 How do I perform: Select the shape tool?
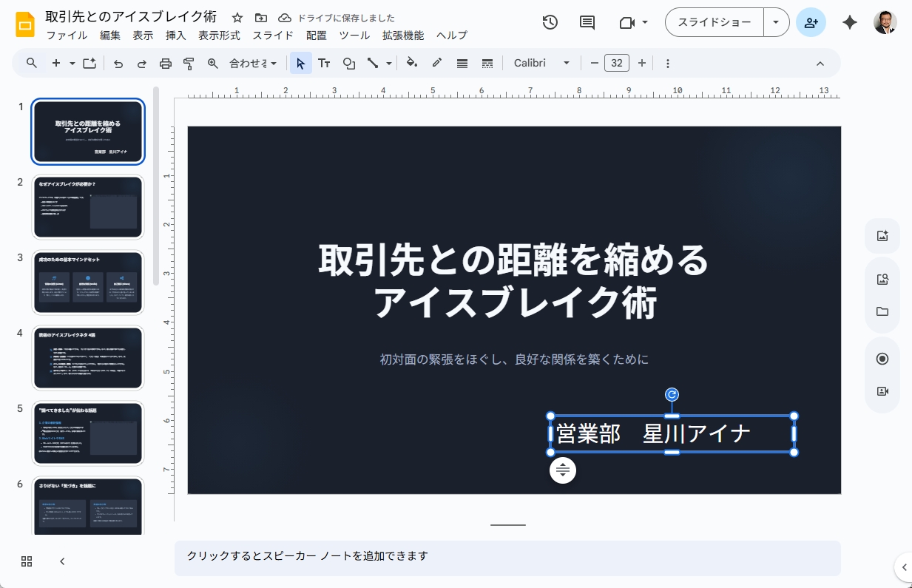(x=348, y=63)
